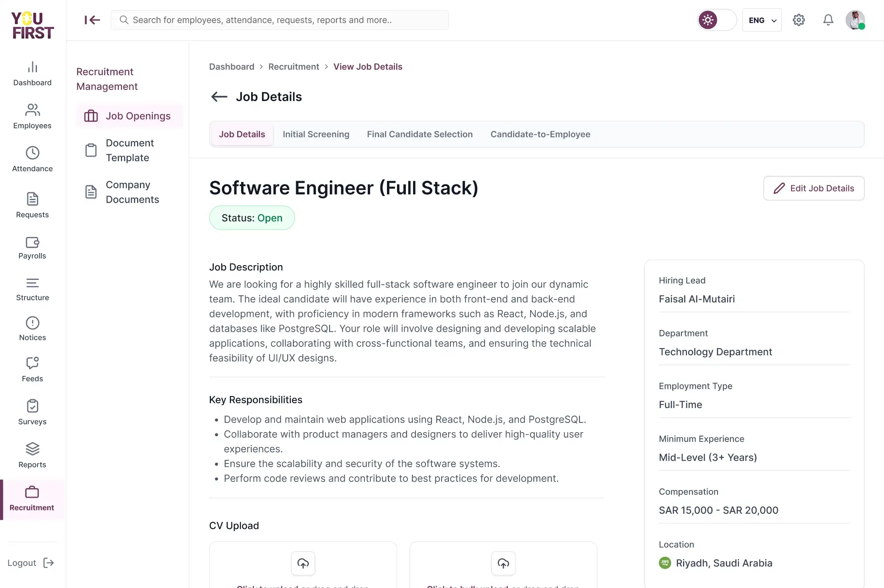
Task: Switch to Final Candidate Selection tab
Action: tap(419, 134)
